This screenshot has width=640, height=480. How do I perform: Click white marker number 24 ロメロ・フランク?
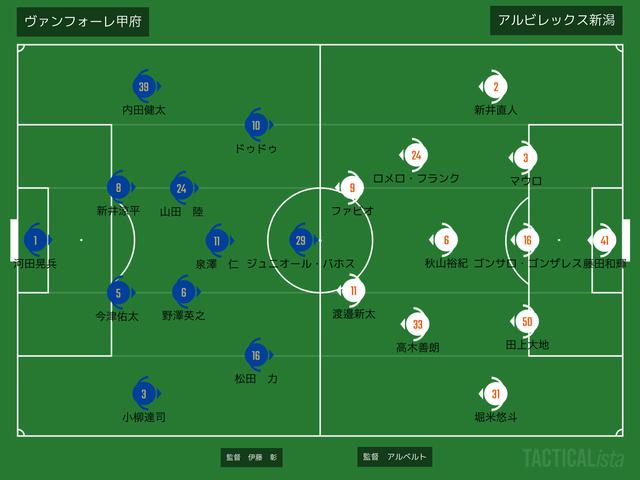click(414, 155)
